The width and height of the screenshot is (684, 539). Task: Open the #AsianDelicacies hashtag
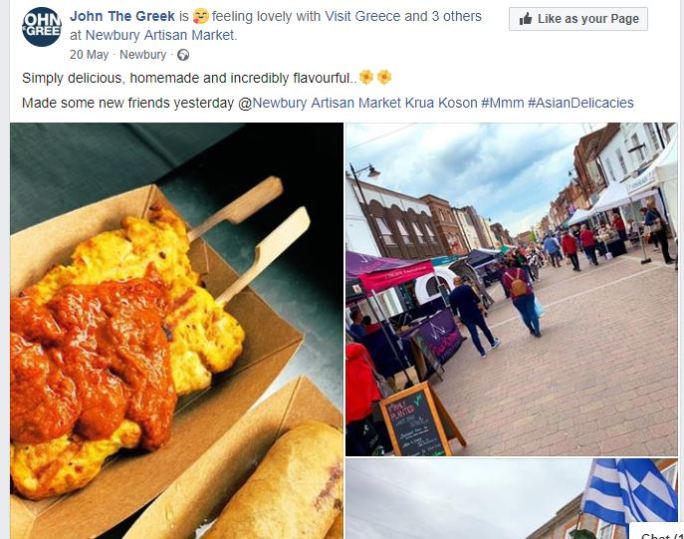click(581, 103)
